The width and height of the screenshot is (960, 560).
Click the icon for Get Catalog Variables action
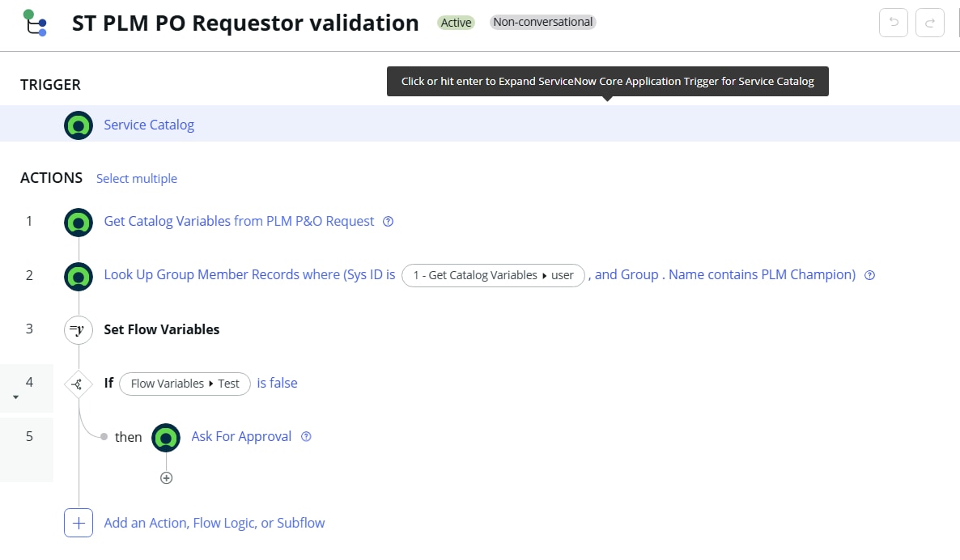79,221
